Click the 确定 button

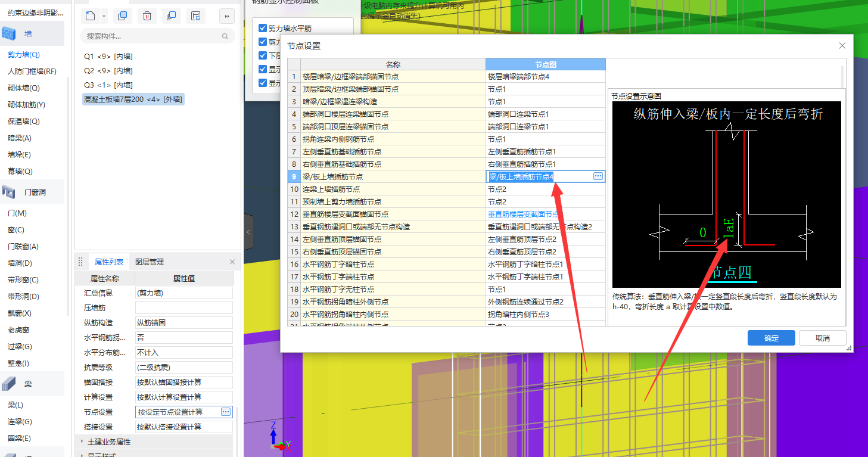click(771, 338)
